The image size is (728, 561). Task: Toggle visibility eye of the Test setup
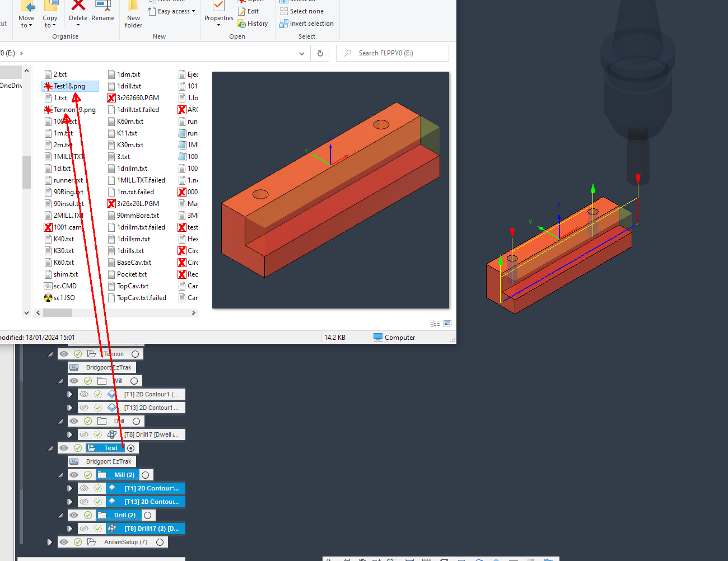pyautogui.click(x=64, y=448)
